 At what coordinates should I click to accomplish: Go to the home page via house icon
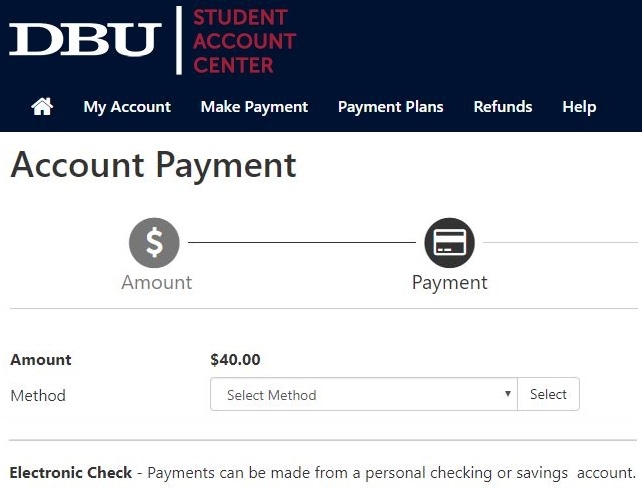tap(42, 107)
